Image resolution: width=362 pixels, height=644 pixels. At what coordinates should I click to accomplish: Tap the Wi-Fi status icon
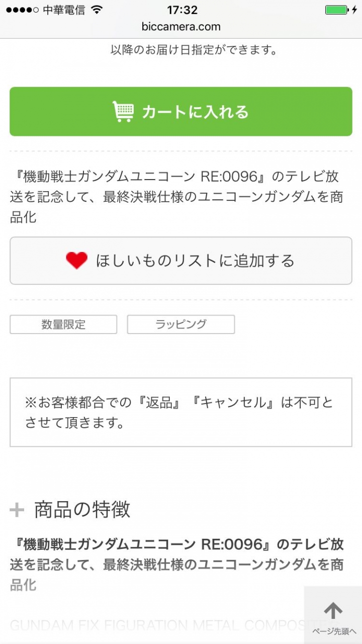tap(97, 10)
